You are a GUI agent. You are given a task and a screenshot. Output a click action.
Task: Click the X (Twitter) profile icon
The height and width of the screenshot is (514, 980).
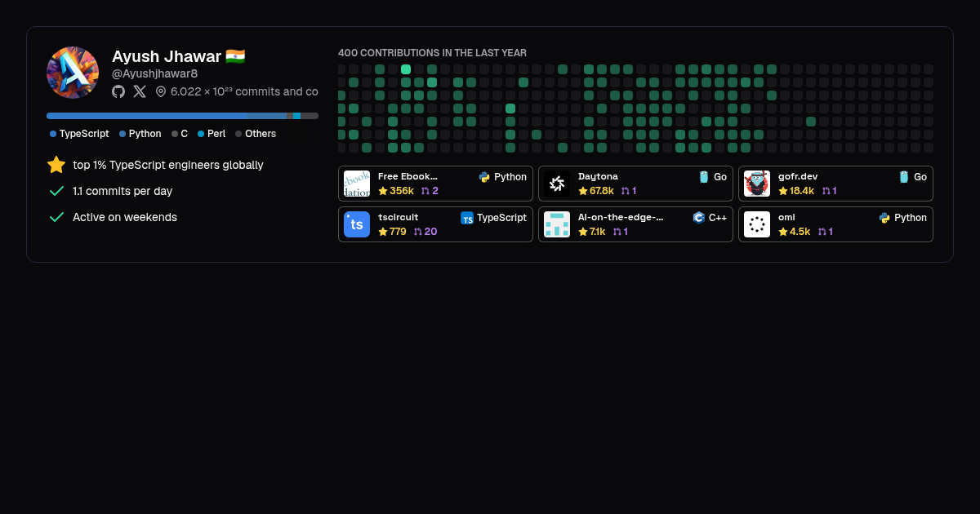click(140, 91)
